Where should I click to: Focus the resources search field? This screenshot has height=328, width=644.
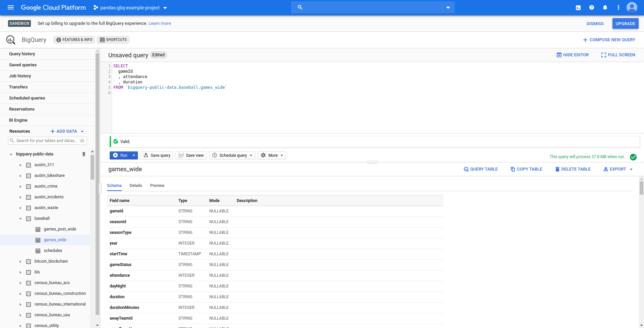(x=47, y=141)
